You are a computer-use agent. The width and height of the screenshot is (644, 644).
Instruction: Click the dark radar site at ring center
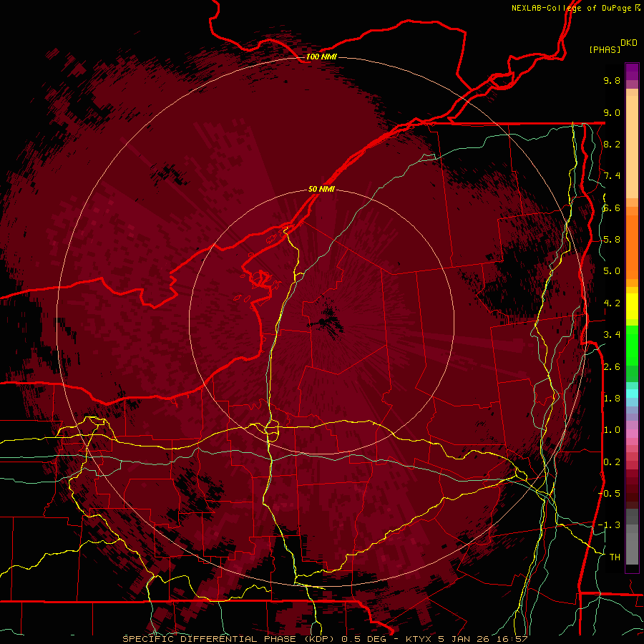click(327, 321)
